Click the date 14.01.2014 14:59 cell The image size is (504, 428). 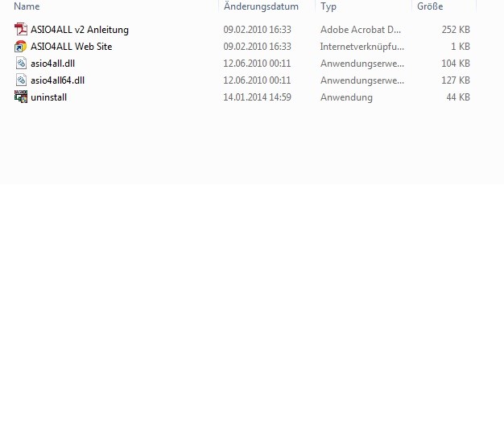[257, 97]
